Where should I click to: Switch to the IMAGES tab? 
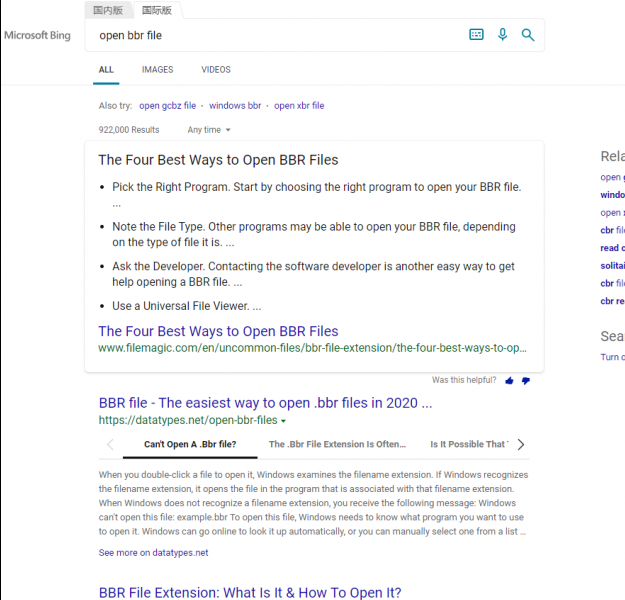(157, 70)
